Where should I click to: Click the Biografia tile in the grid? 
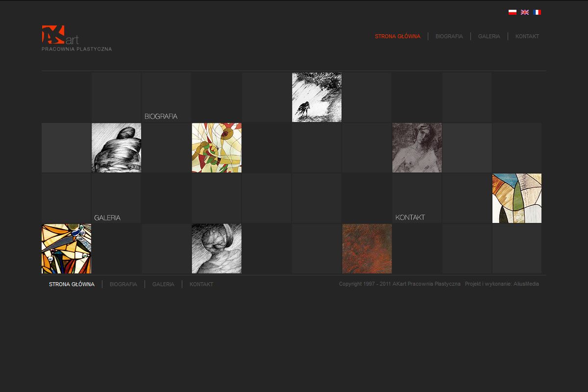click(x=166, y=98)
